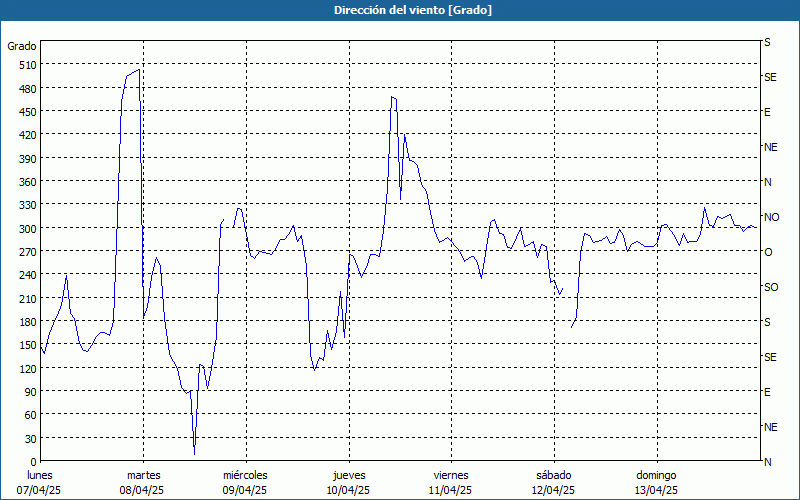This screenshot has width=800, height=500.
Task: Click the line's highest peak just before martes
Action: tap(138, 70)
